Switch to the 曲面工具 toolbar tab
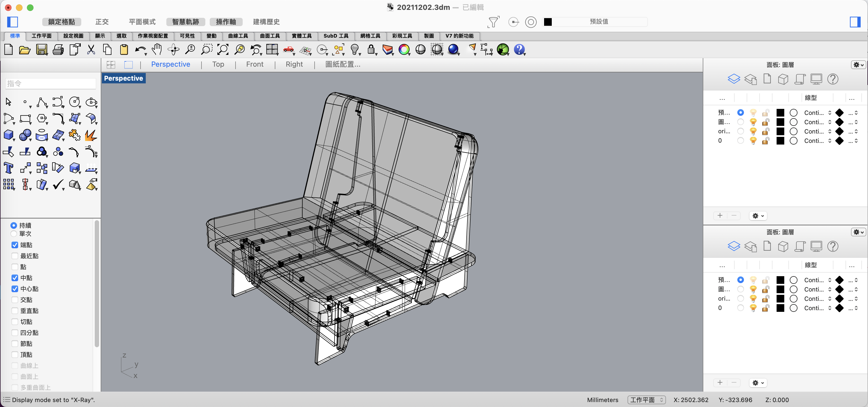The width and height of the screenshot is (868, 407). pos(270,36)
